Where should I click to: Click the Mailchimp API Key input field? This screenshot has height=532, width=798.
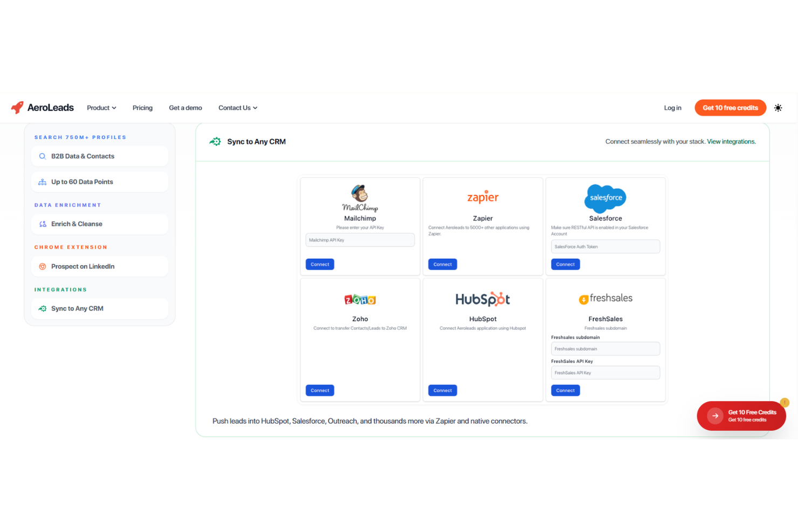tap(360, 240)
